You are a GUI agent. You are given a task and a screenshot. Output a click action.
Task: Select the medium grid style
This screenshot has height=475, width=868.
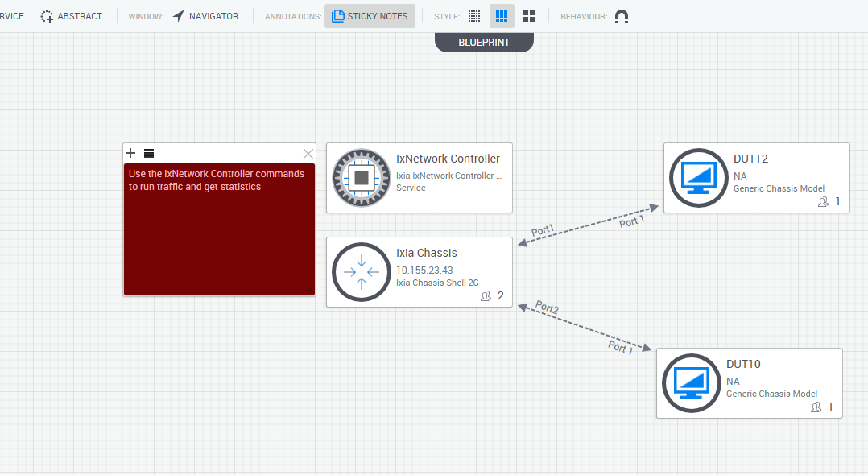[x=502, y=16]
